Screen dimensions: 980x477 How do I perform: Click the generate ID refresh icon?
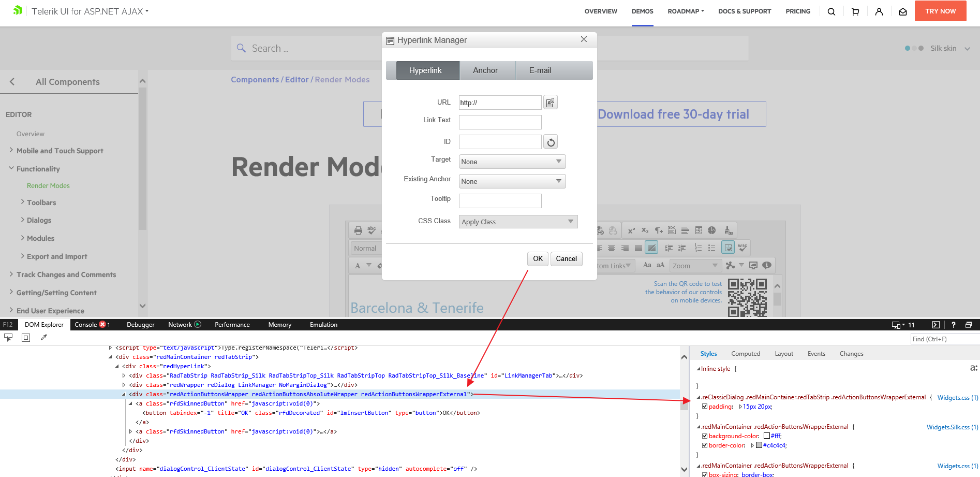tap(551, 142)
